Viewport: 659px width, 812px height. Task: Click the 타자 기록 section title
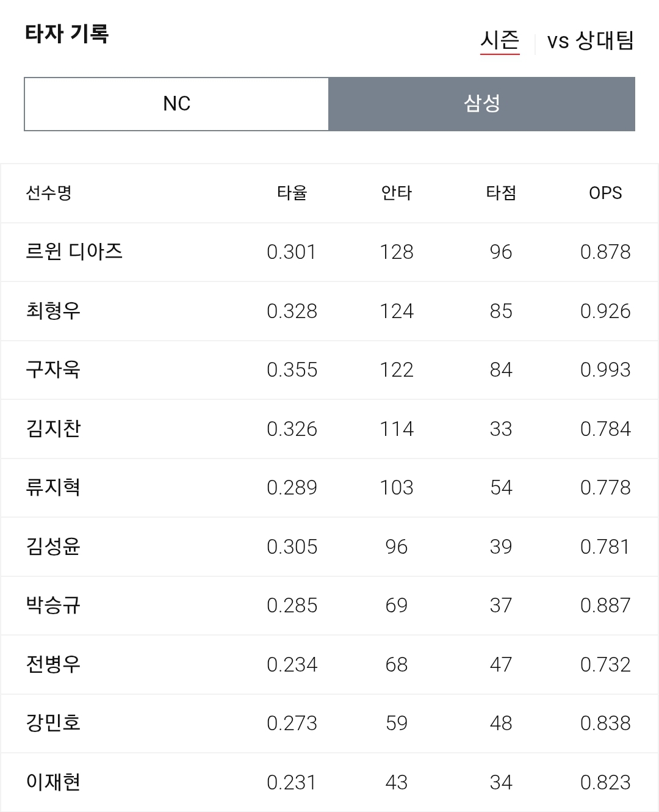point(67,34)
